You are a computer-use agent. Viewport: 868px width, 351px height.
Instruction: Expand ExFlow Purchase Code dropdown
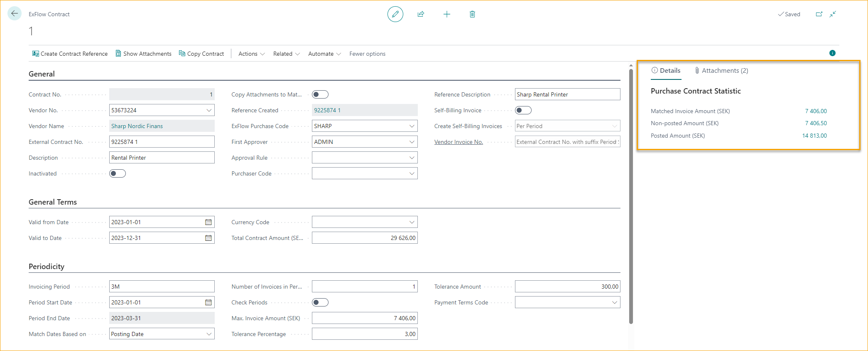(x=412, y=126)
